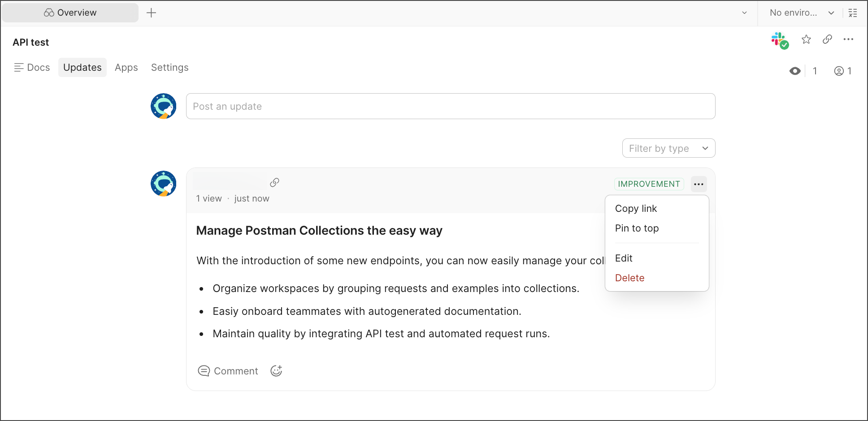868x421 pixels.
Task: Click the '1 view' text
Action: tap(209, 198)
